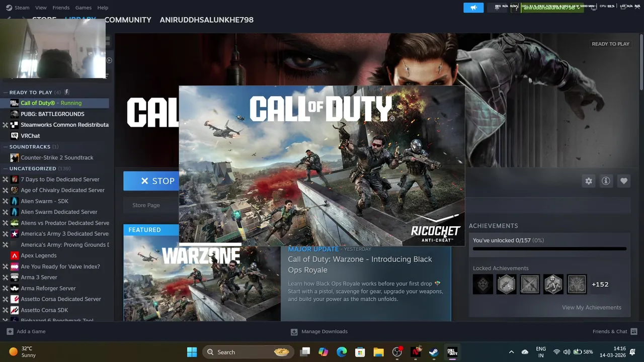The height and width of the screenshot is (362, 644).
Task: Toggle the lightning bolt ready-to-play filter
Action: (x=67, y=93)
